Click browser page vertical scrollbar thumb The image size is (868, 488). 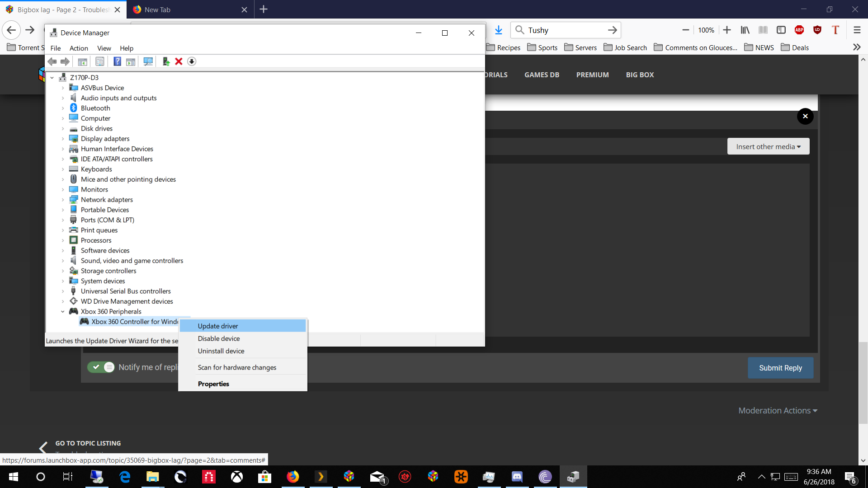point(863,382)
